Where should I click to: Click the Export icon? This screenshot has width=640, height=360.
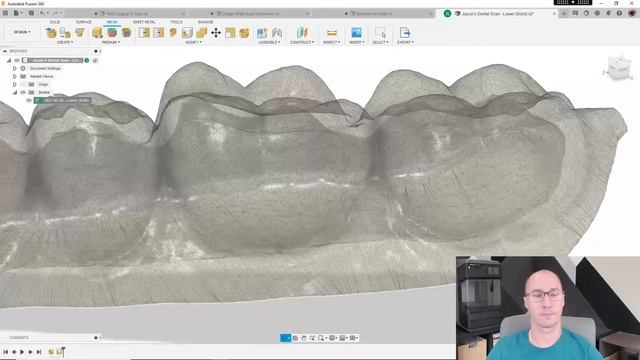404,33
